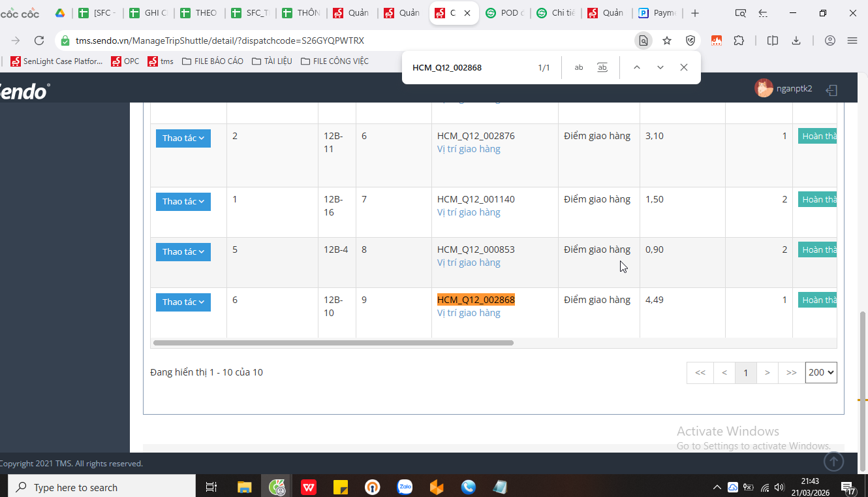Toggle the split view sidebar icon

pos(773,40)
